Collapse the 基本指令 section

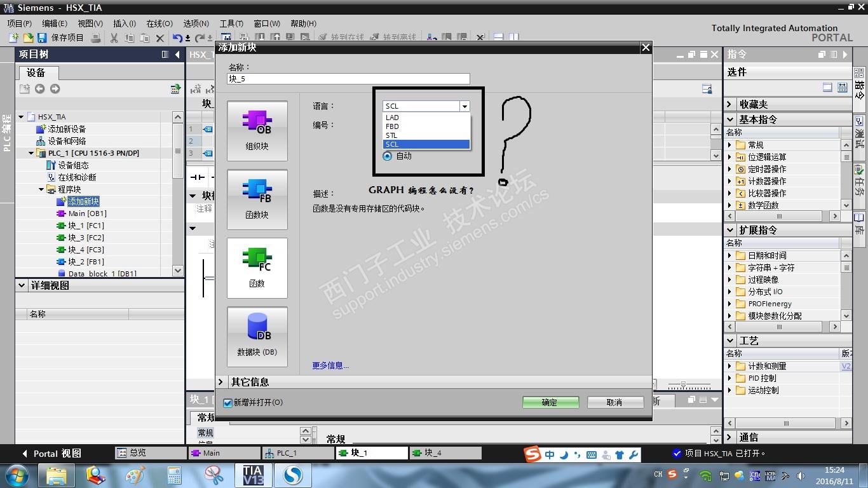[x=729, y=119]
